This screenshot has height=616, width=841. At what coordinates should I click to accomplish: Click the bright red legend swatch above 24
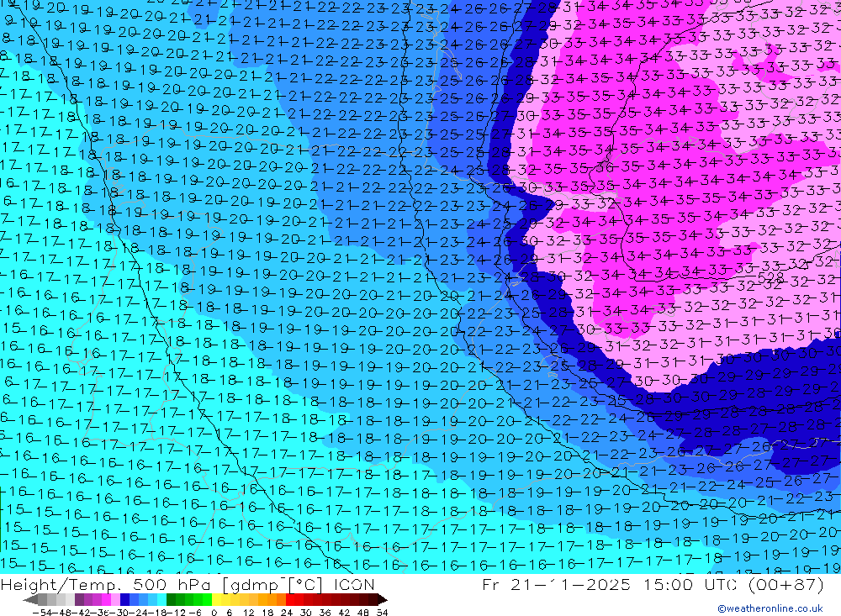(290, 599)
